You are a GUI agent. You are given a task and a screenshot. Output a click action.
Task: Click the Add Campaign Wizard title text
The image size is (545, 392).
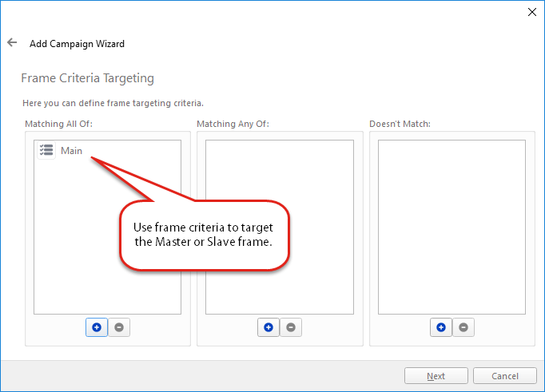coord(77,44)
